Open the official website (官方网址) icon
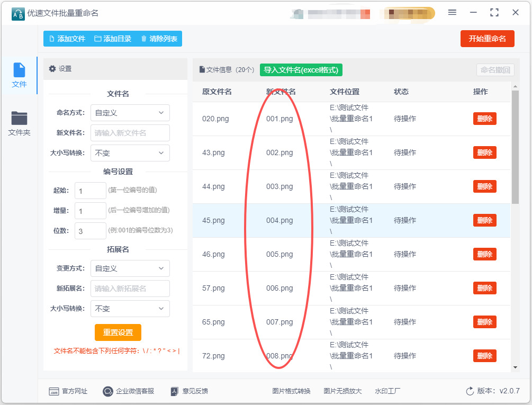Image resolution: width=532 pixels, height=405 pixels. [53, 391]
